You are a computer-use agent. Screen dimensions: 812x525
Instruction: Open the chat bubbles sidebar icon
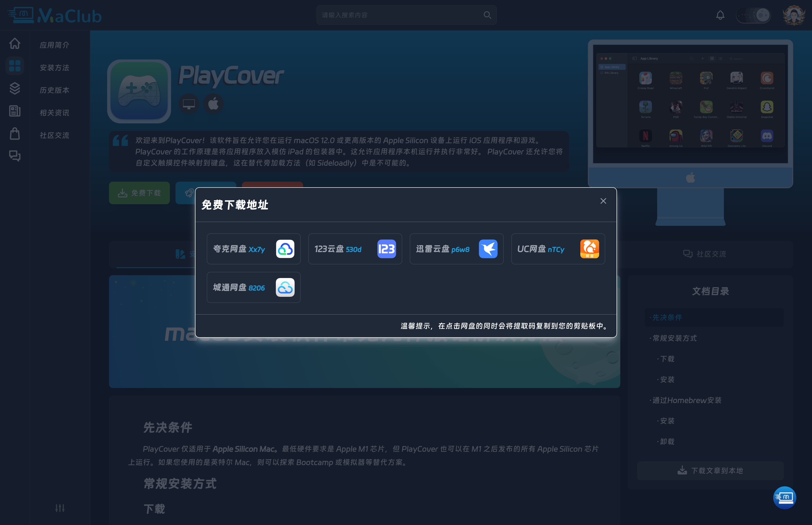[15, 156]
